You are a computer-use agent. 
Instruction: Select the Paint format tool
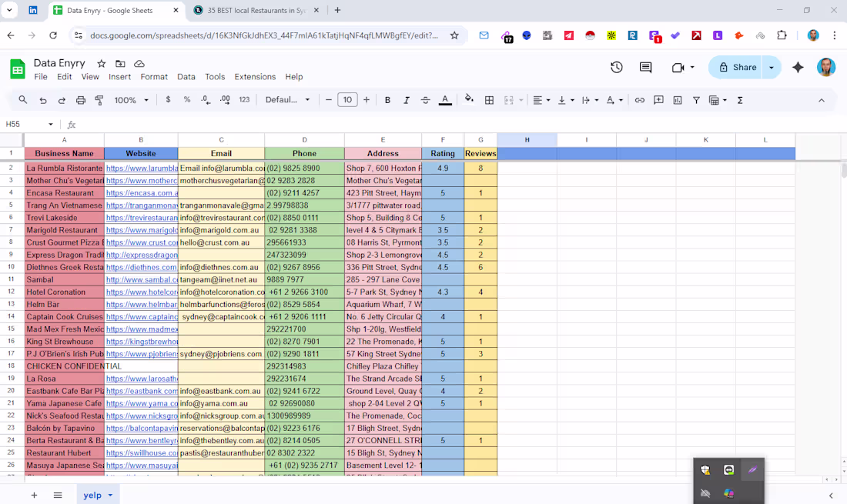tap(98, 100)
